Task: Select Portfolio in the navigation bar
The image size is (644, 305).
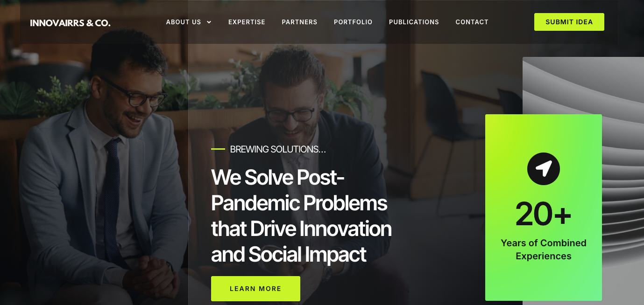Action: 353,22
